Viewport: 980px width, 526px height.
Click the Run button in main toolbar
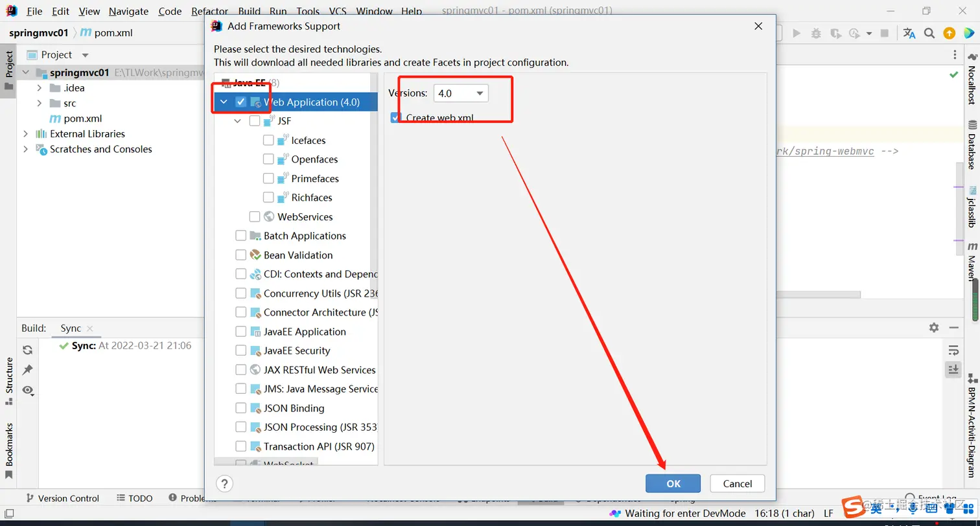click(x=797, y=33)
